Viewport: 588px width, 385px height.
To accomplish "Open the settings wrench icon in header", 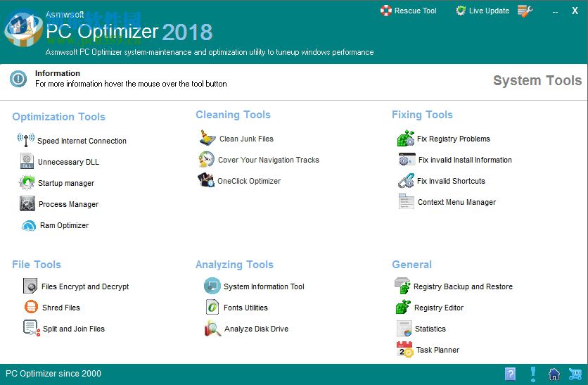I will [x=525, y=11].
